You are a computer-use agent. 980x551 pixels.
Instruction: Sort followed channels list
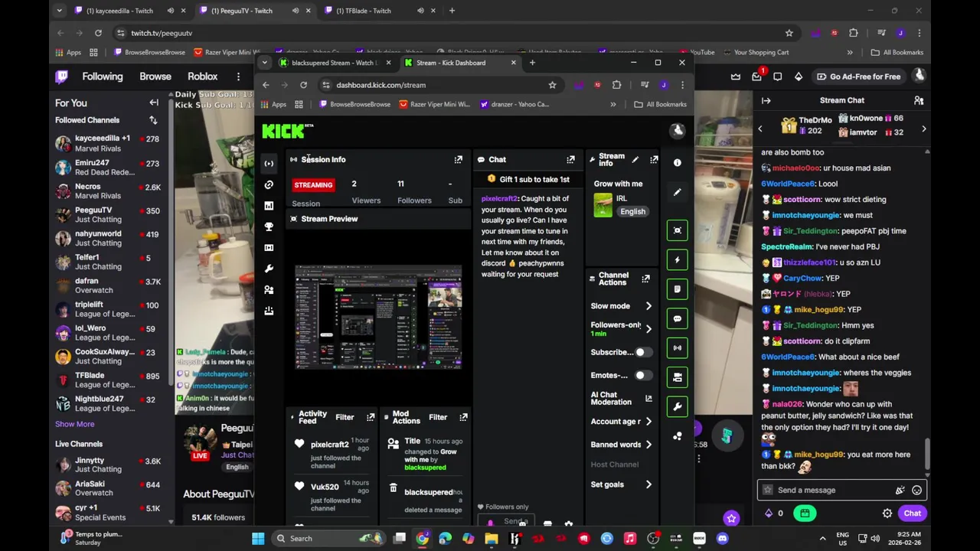[x=153, y=120]
